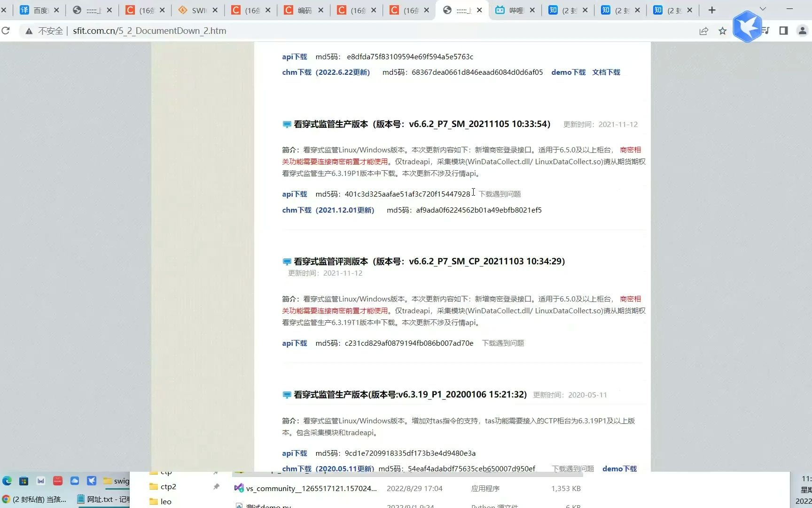Image resolution: width=812 pixels, height=508 pixels.
Task: Select 更新时间: 2020-05-11 text
Action: click(x=570, y=395)
